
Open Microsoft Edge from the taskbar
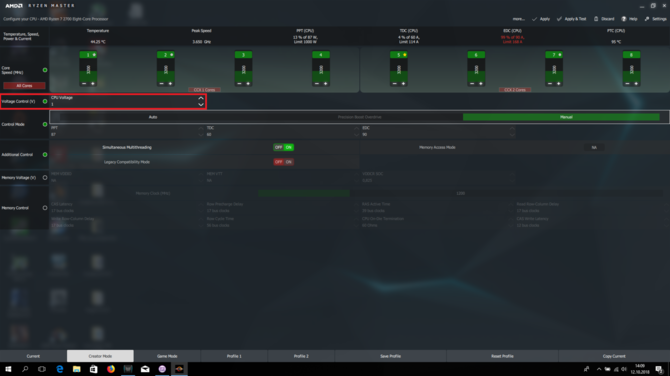[x=59, y=369]
